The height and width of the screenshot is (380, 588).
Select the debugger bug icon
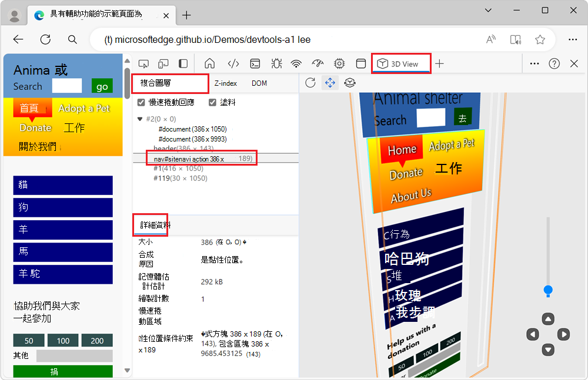pos(276,63)
